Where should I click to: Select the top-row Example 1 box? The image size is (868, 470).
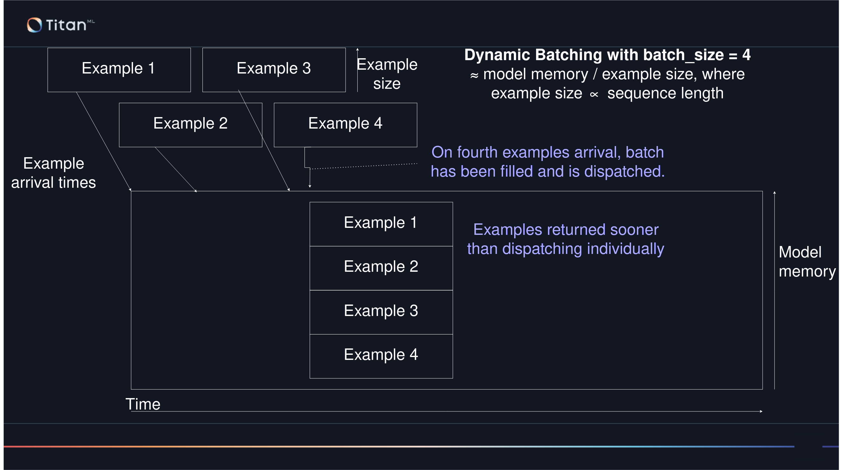(119, 69)
